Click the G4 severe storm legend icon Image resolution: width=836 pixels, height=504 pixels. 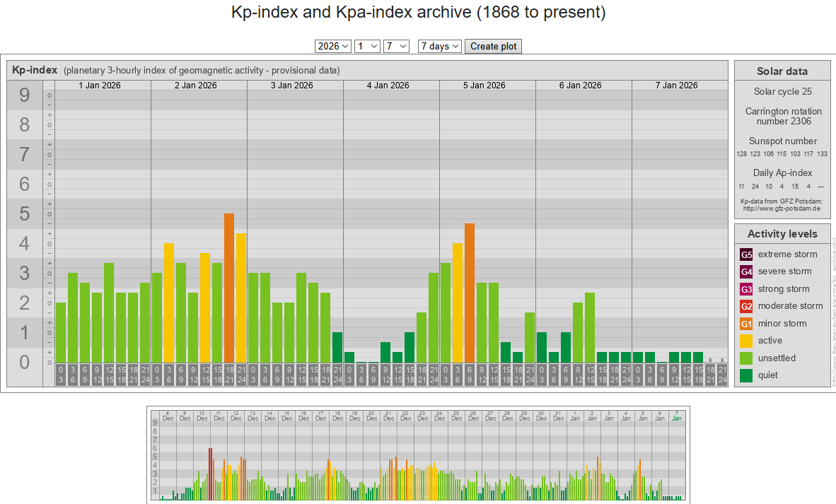click(746, 271)
